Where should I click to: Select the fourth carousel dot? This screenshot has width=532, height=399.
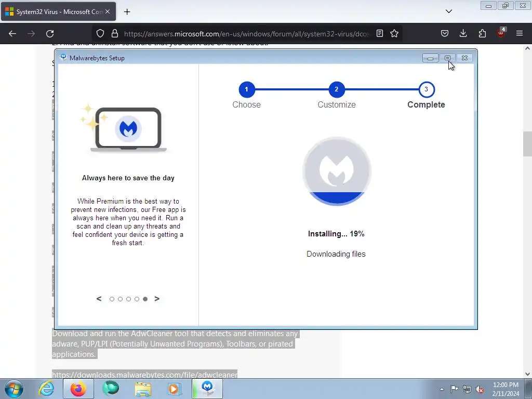point(137,299)
